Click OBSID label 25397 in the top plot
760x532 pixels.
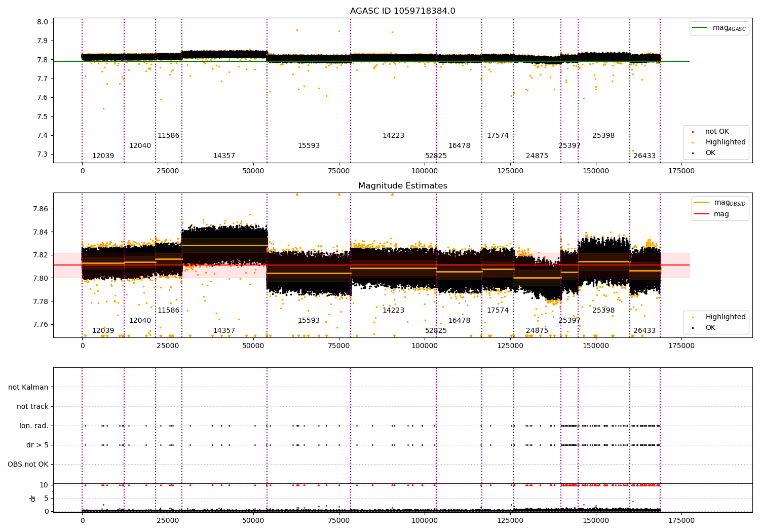point(569,146)
